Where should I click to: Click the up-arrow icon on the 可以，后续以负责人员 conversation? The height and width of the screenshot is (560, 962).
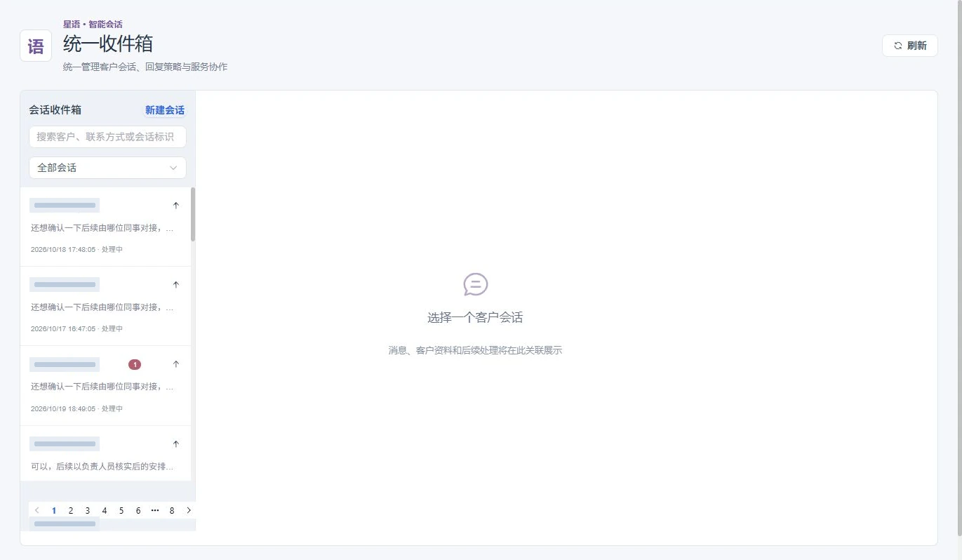coord(176,444)
